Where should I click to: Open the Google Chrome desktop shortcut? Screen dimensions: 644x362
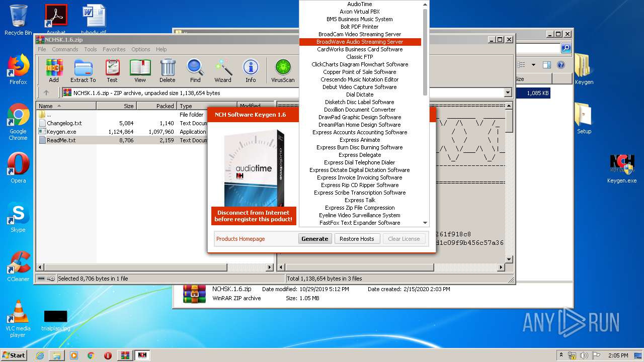click(18, 122)
